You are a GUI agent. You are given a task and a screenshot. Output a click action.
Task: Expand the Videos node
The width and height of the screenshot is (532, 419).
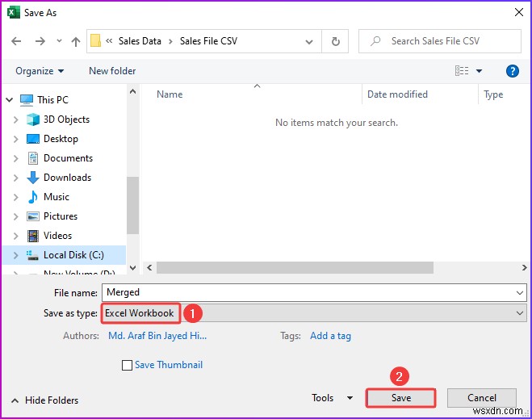15,236
